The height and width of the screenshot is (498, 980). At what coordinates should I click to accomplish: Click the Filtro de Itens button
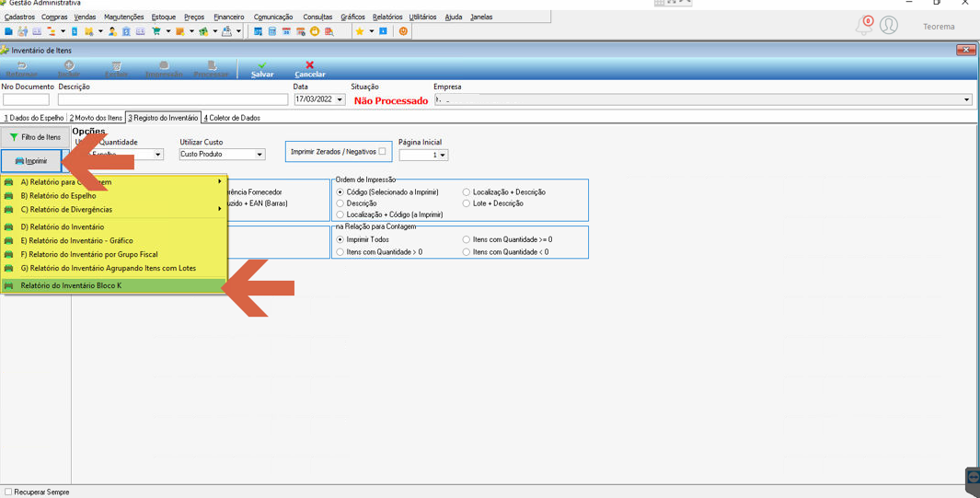coord(35,137)
